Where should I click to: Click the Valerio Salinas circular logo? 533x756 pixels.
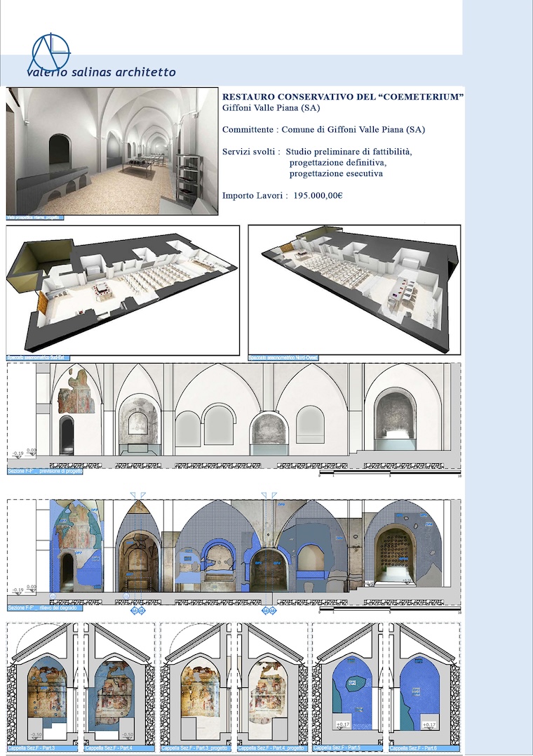pyautogui.click(x=50, y=53)
